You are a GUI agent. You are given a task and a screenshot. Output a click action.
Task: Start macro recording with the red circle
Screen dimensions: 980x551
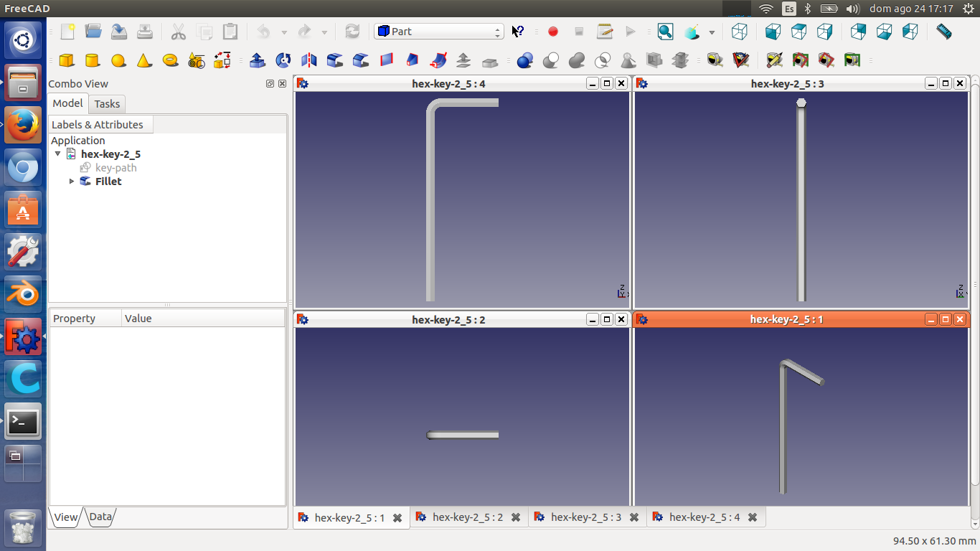[553, 32]
